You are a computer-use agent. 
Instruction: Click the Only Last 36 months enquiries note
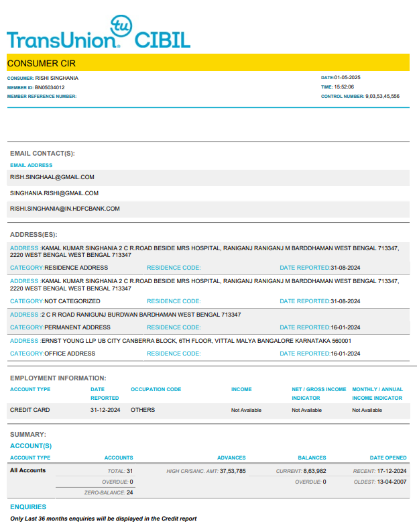[x=103, y=519]
